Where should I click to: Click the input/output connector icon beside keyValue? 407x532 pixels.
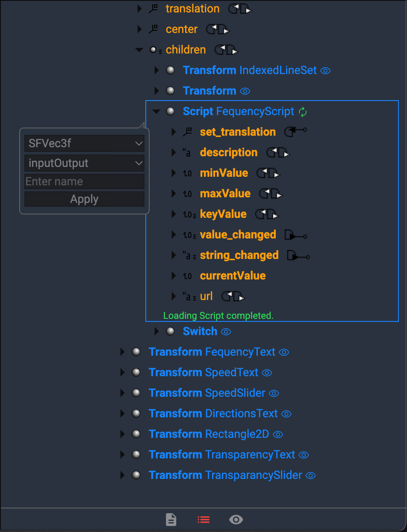pos(266,214)
